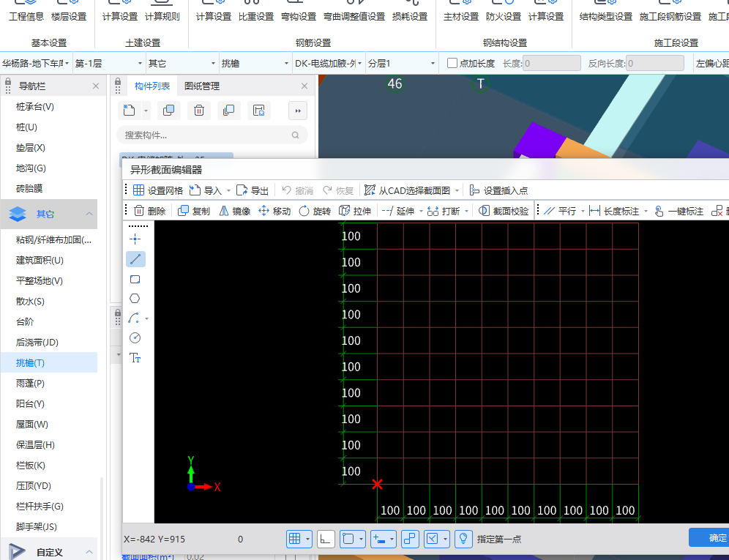Select the circle drawing tool
729x560 pixels.
coord(135,338)
